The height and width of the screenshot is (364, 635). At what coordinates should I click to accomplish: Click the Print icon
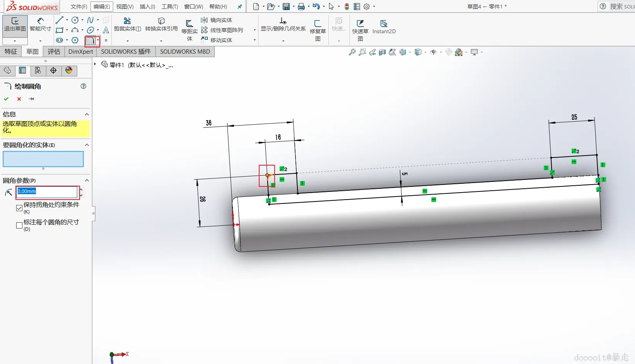(x=301, y=7)
